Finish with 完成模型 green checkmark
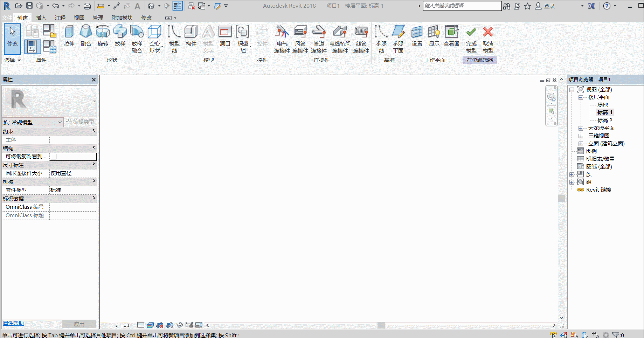 (471, 39)
